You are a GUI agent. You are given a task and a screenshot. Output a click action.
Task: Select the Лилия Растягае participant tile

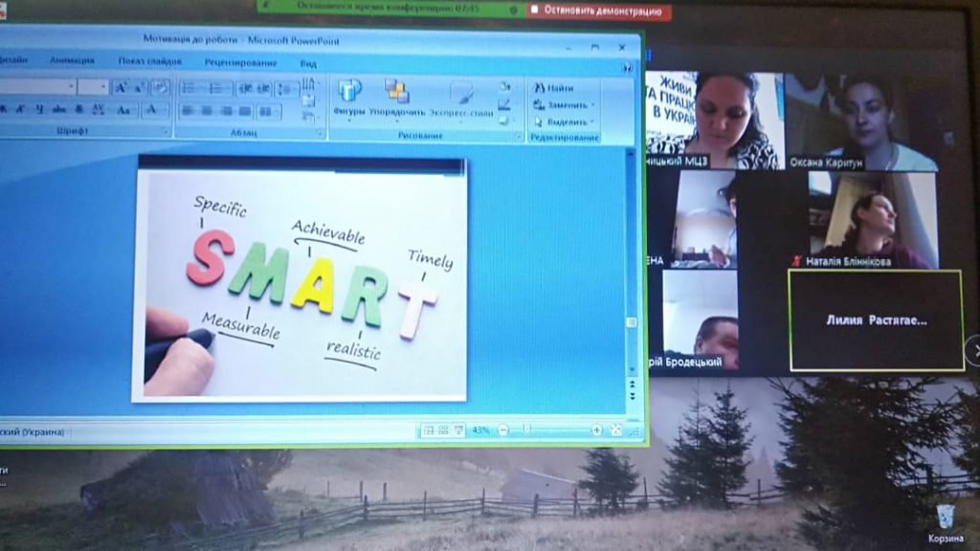875,320
